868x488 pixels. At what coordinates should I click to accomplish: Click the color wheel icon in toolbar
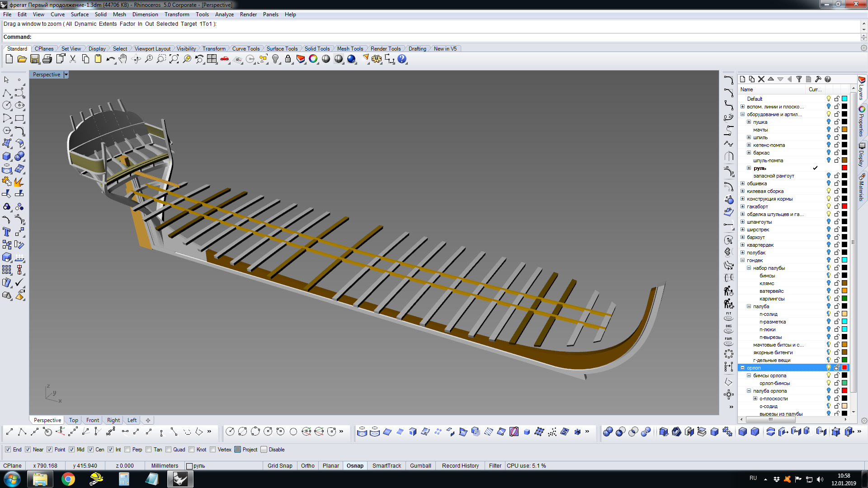[x=313, y=59]
